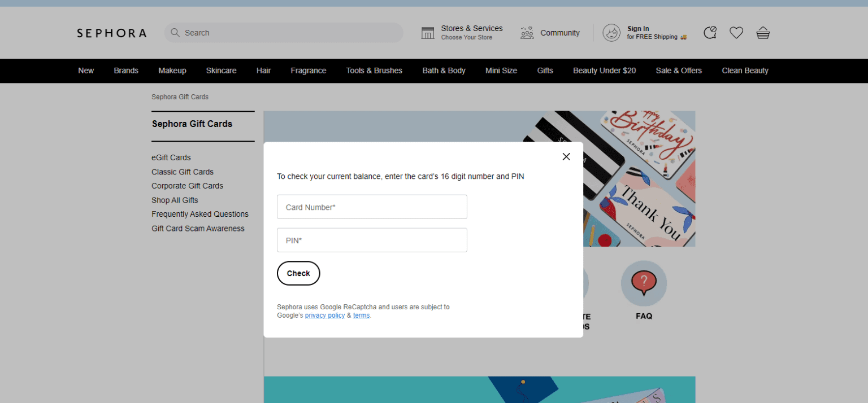
Task: Open the Community people icon
Action: point(527,33)
